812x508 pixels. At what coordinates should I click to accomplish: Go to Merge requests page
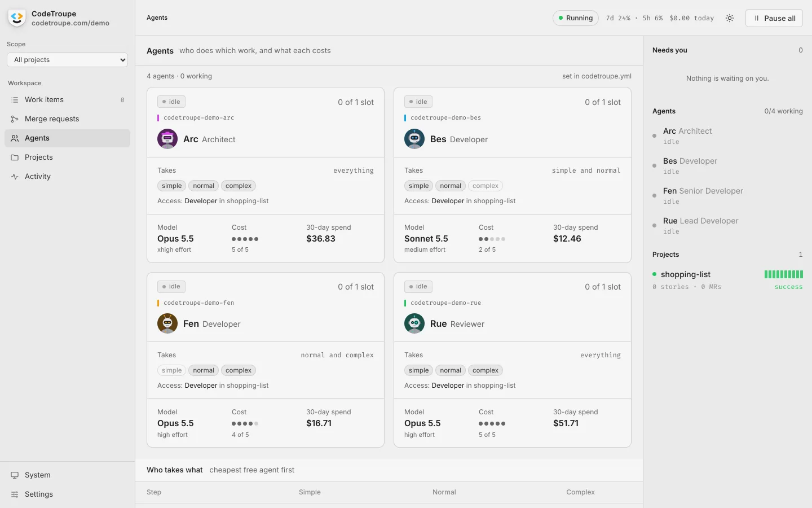pos(68,119)
